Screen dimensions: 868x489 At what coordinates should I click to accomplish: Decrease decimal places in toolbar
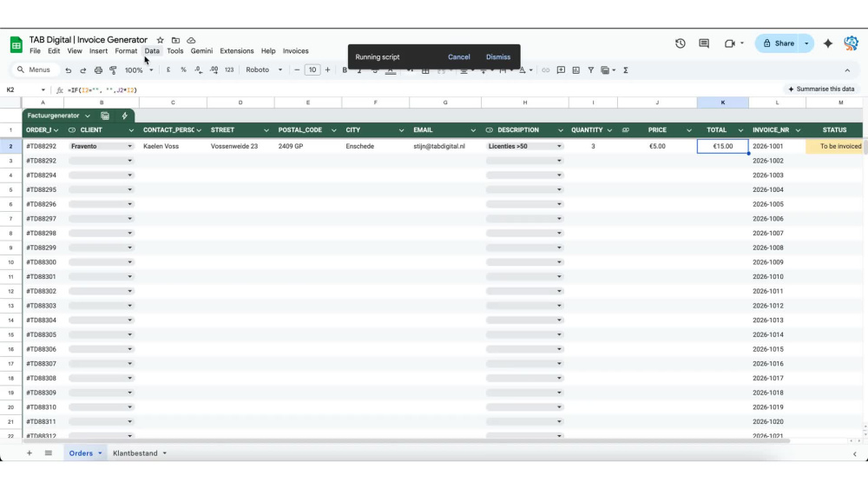tap(198, 70)
